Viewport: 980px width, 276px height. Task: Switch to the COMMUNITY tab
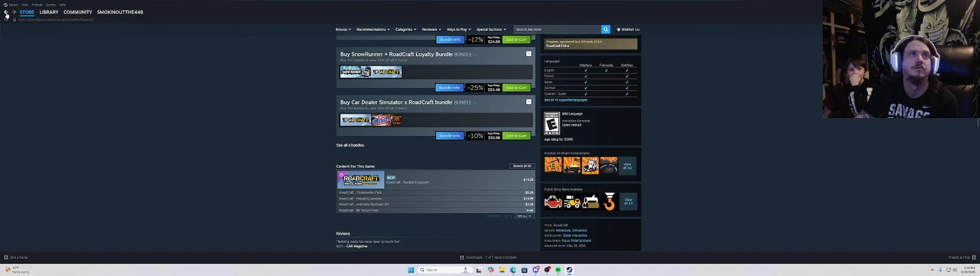click(x=78, y=12)
